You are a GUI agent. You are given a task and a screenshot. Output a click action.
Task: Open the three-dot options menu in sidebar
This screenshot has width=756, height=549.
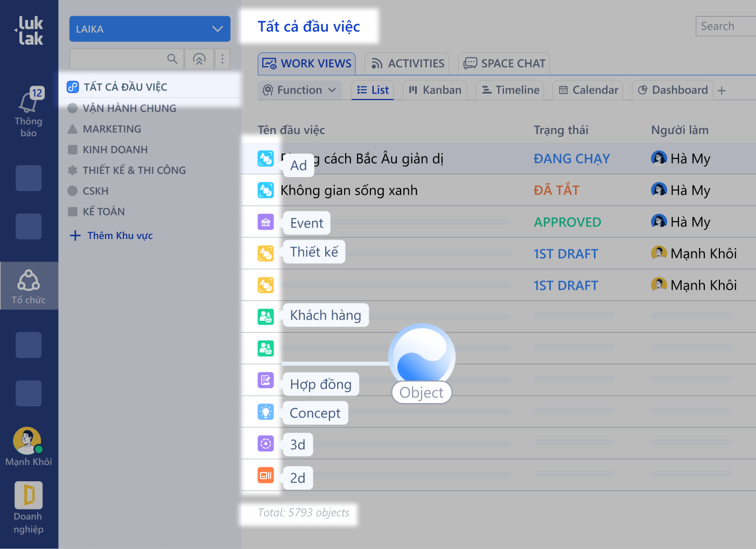click(x=222, y=59)
